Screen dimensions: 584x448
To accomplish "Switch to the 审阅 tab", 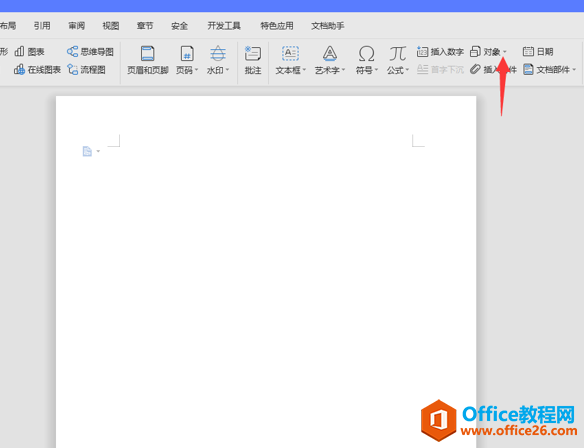I will coord(76,26).
